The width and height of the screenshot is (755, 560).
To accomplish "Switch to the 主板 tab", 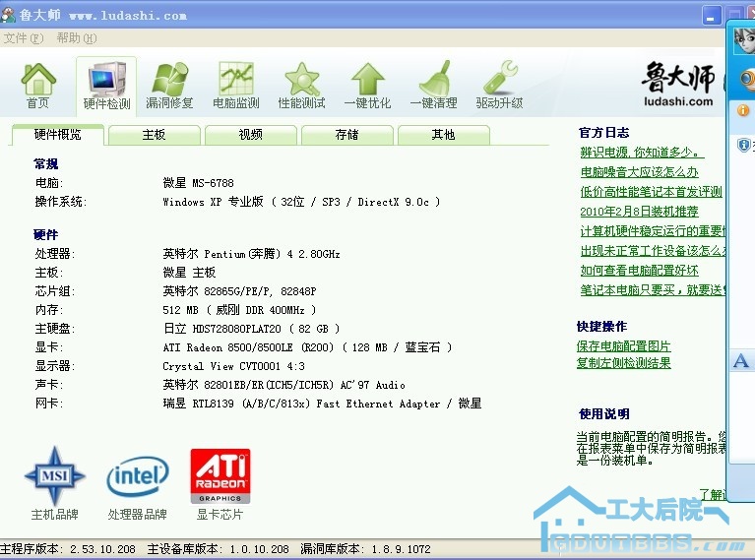I will coord(155,135).
